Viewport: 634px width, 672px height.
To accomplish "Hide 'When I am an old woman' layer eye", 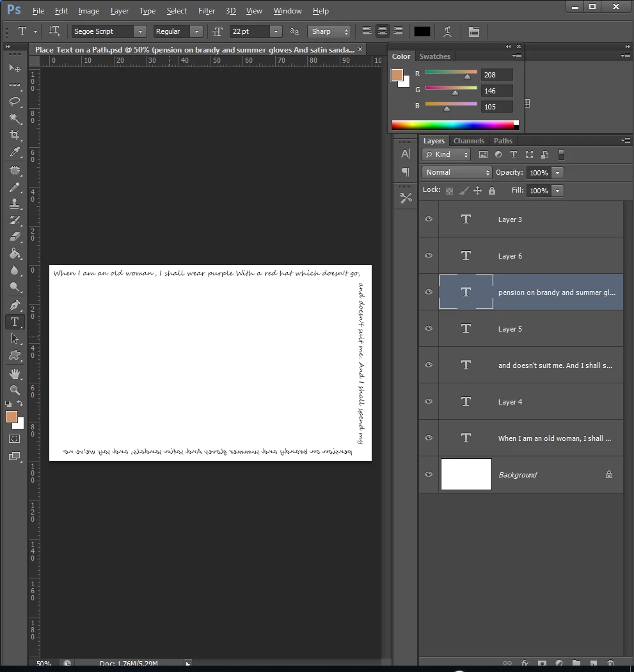I will 429,438.
